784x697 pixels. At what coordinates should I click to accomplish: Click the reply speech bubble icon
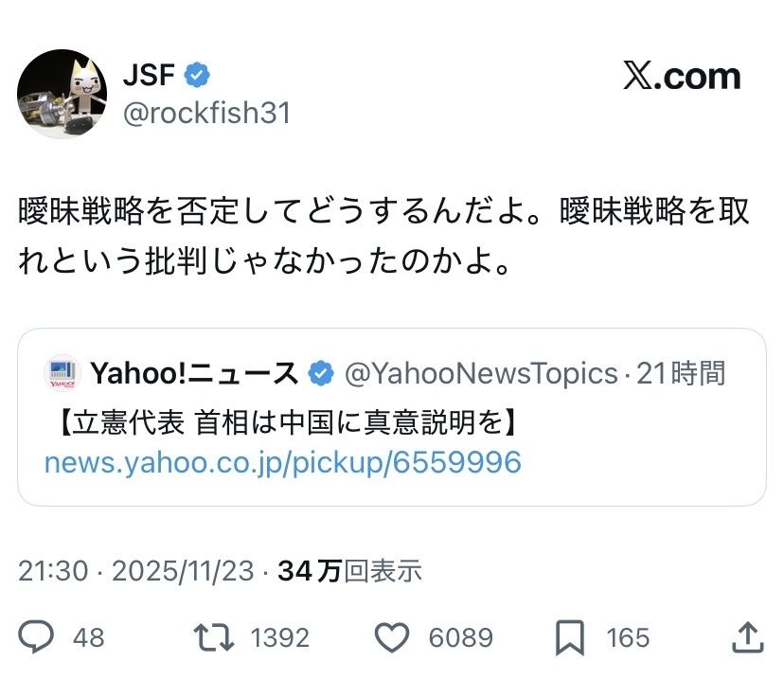pos(36,637)
